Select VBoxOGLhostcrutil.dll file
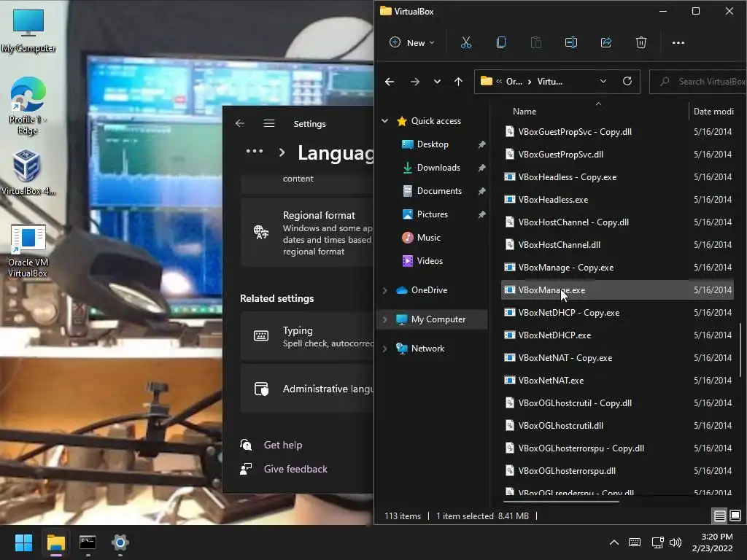The image size is (747, 560). 617,426
